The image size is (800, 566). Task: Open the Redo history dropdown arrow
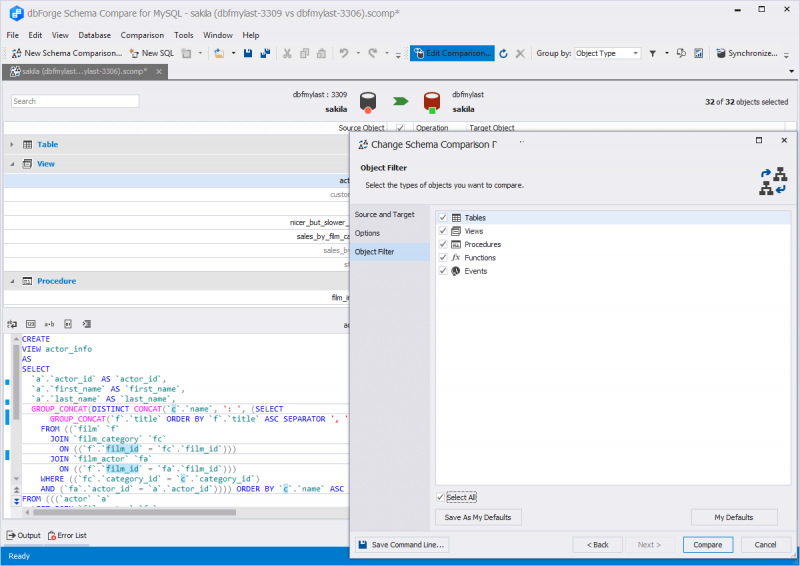[x=387, y=53]
